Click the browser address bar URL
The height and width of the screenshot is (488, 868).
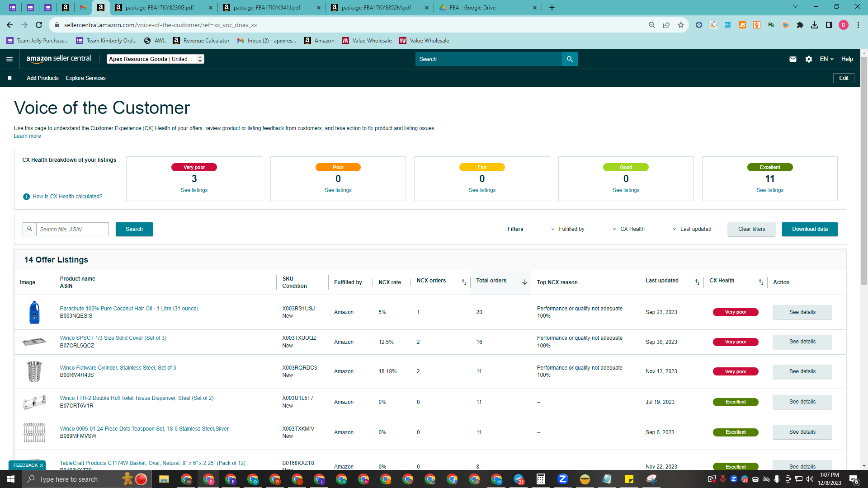click(x=160, y=25)
